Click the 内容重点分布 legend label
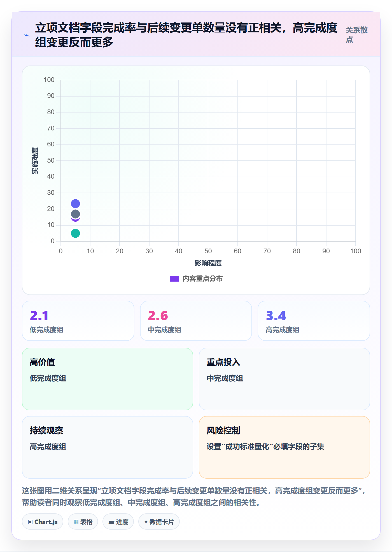Image resolution: width=392 pixels, height=552 pixels. [x=203, y=279]
